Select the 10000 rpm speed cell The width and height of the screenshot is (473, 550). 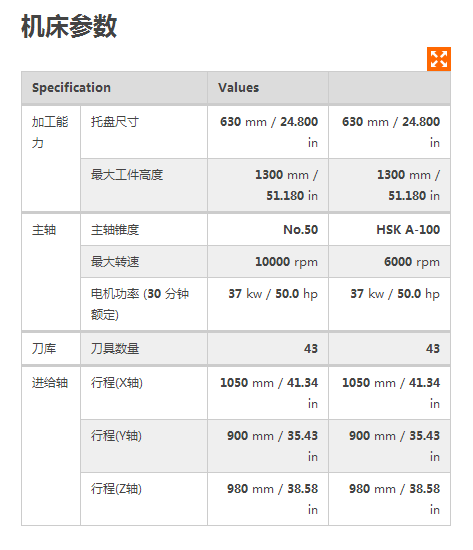(268, 262)
